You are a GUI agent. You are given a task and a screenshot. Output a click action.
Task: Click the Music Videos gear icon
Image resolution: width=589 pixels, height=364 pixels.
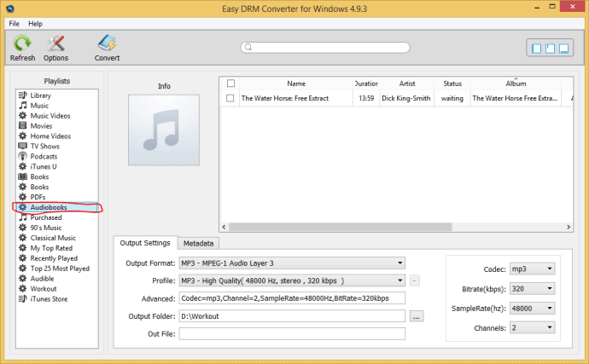23,116
